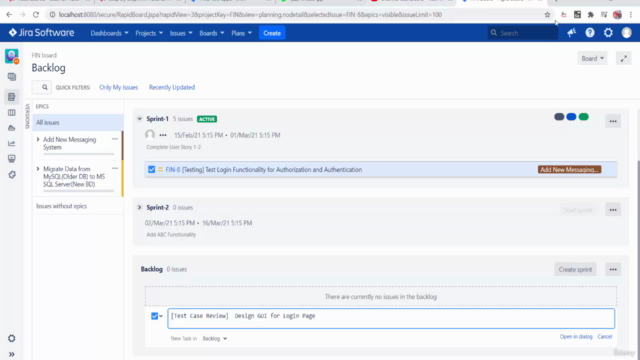Open Backlog more actions menu
This screenshot has width=640, height=360.
[x=613, y=269]
